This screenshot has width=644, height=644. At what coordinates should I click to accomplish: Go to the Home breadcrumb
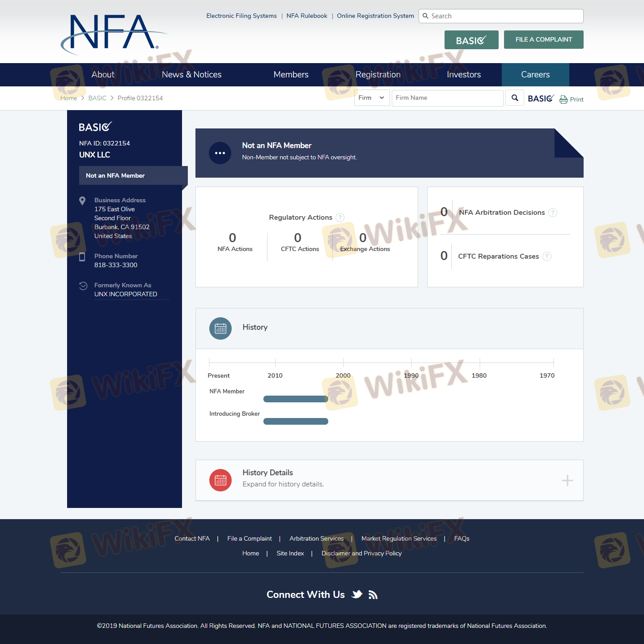pos(69,98)
